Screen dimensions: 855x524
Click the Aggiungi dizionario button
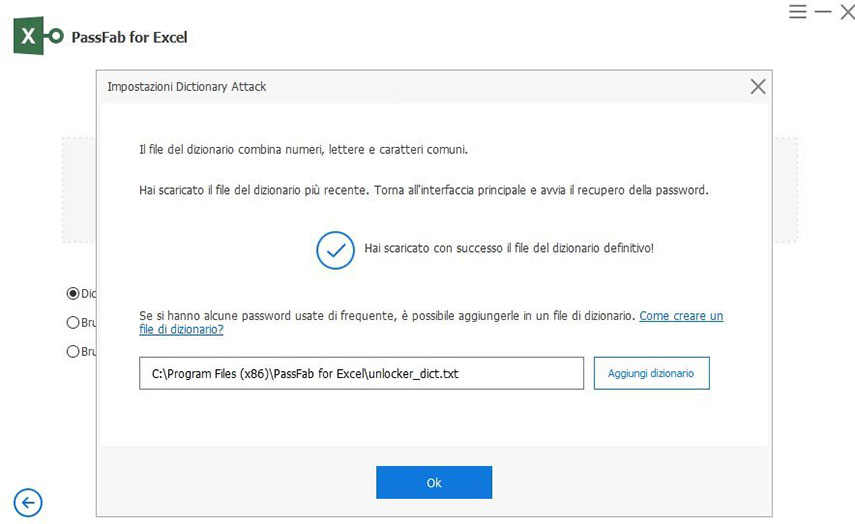(x=651, y=373)
